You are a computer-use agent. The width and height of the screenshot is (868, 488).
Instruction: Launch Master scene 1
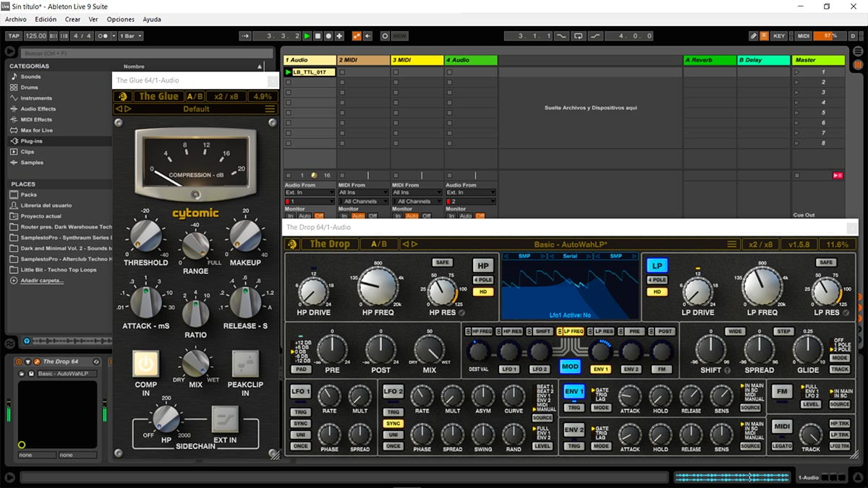pyautogui.click(x=798, y=72)
